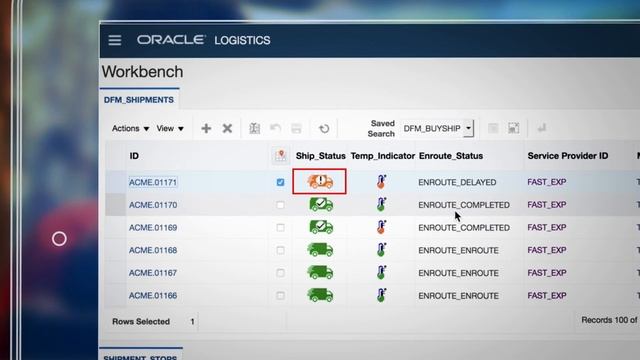Check the ACME.01169 row checkbox
Screen dimensions: 640x360
tap(280, 227)
